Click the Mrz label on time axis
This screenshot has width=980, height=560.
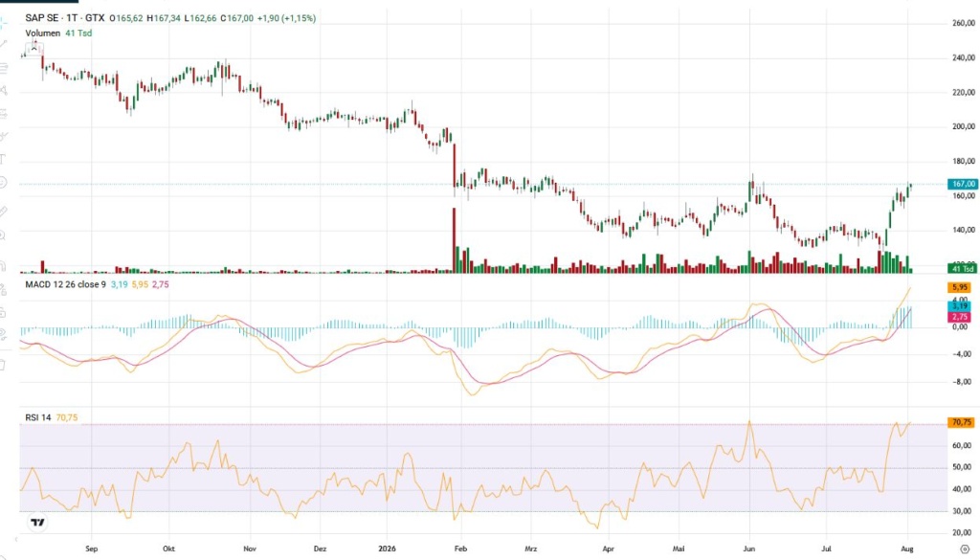(530, 549)
